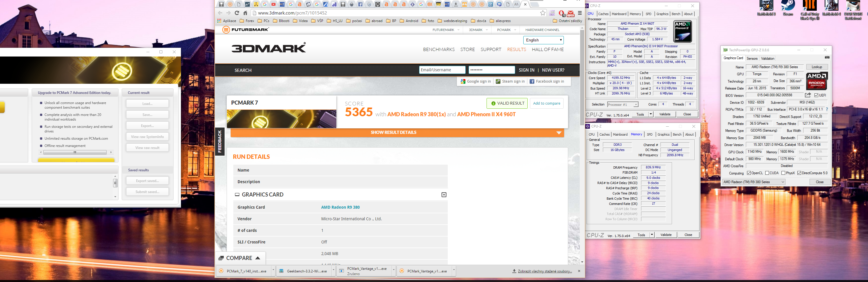The height and width of the screenshot is (282, 868).
Task: Open the Forex bookmarks folder
Action: (247, 21)
